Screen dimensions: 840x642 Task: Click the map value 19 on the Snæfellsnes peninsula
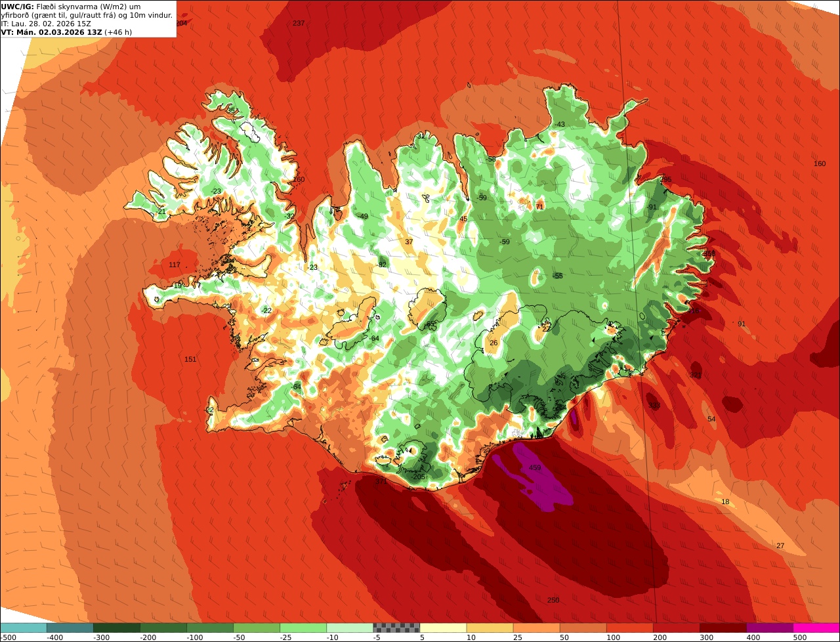pos(177,286)
